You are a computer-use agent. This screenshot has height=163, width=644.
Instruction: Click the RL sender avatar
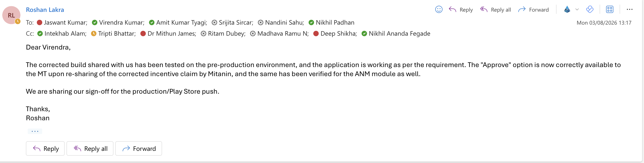point(11,15)
